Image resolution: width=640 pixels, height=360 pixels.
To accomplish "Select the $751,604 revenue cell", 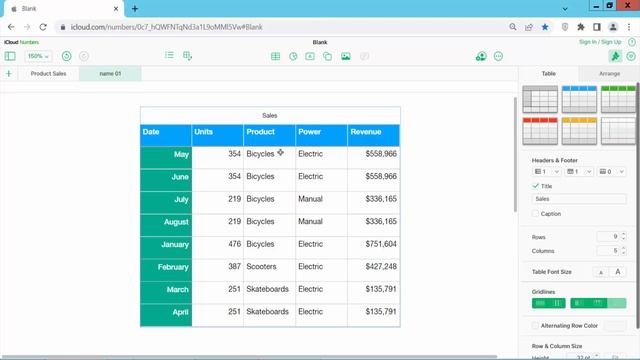I will click(x=373, y=247).
